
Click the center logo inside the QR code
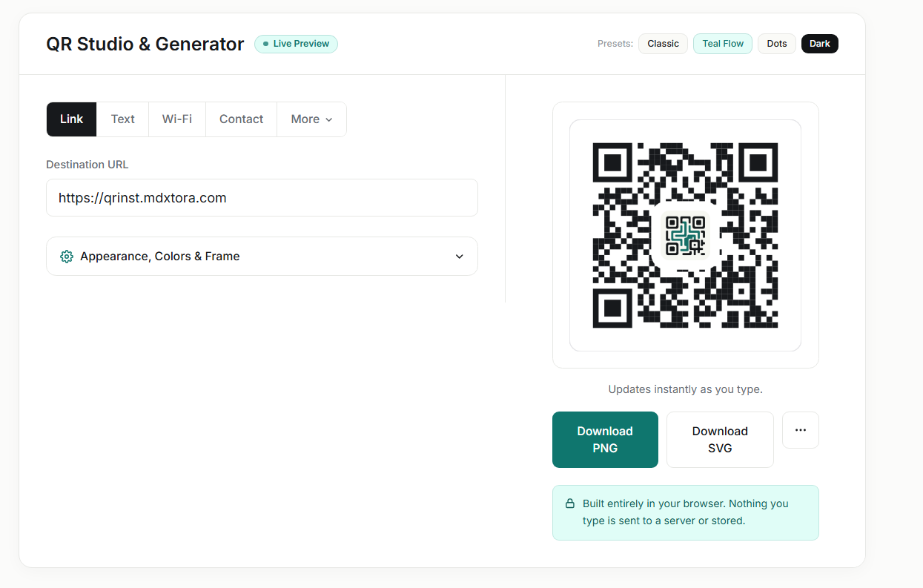[685, 235]
